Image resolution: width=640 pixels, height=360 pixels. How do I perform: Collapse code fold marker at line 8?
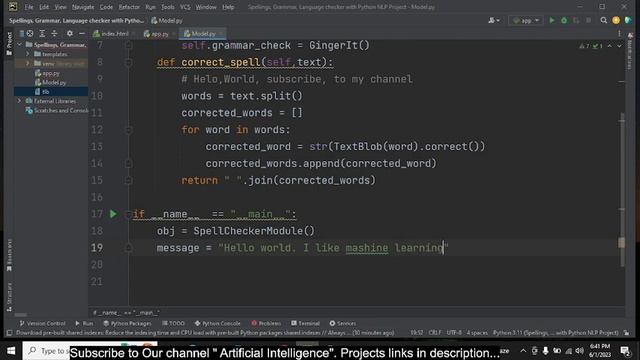tap(129, 62)
